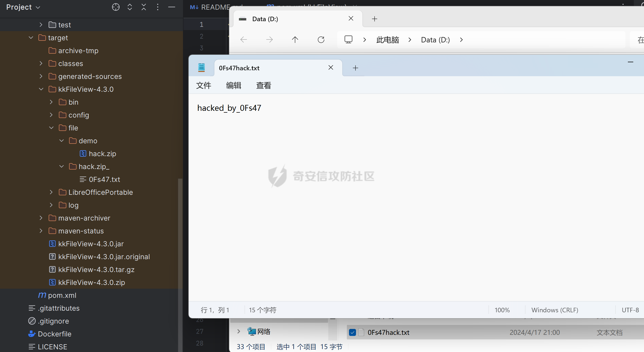Open Notepad 编辑 menu
Screen dimensions: 644x352
(233, 85)
